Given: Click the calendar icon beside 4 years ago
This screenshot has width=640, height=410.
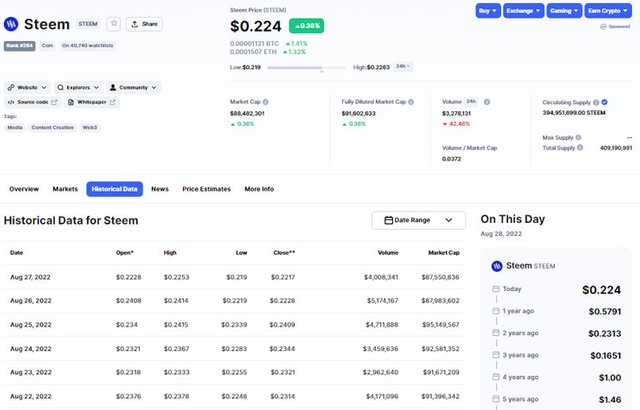Looking at the screenshot, I should coord(496,377).
